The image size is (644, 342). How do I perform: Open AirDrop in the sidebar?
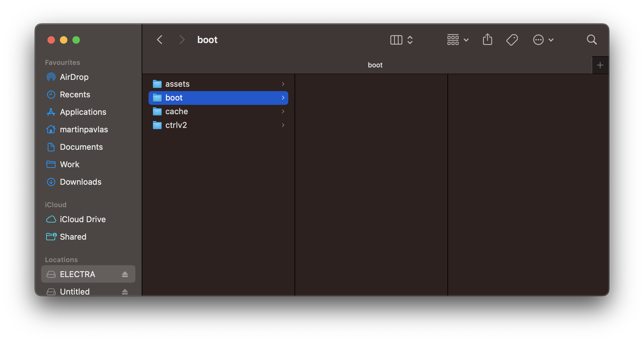pos(74,77)
